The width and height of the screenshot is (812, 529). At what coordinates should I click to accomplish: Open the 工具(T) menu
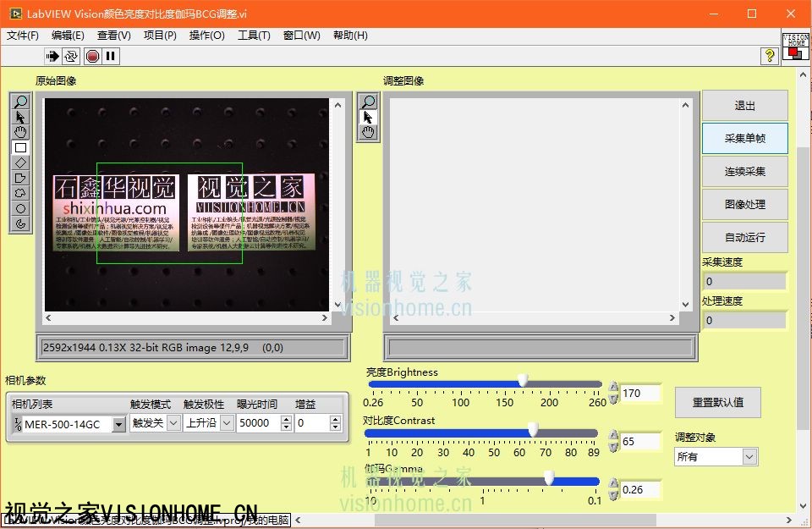click(254, 36)
